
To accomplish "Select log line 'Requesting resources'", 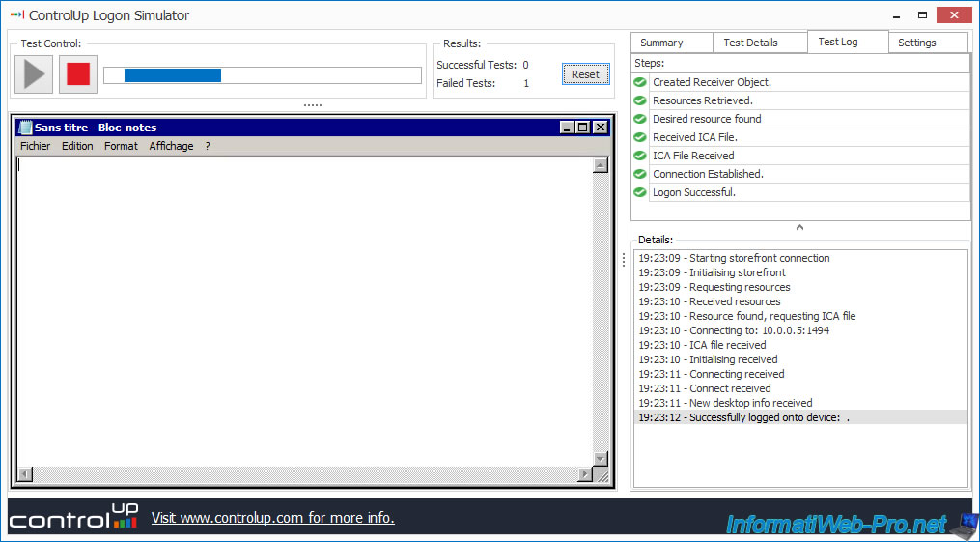I will [x=714, y=287].
